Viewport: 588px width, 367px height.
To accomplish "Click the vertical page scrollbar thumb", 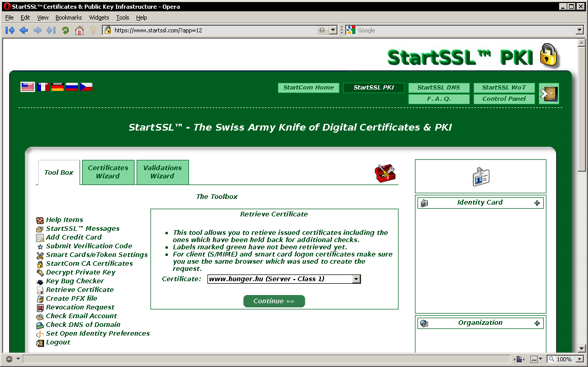I will click(581, 109).
